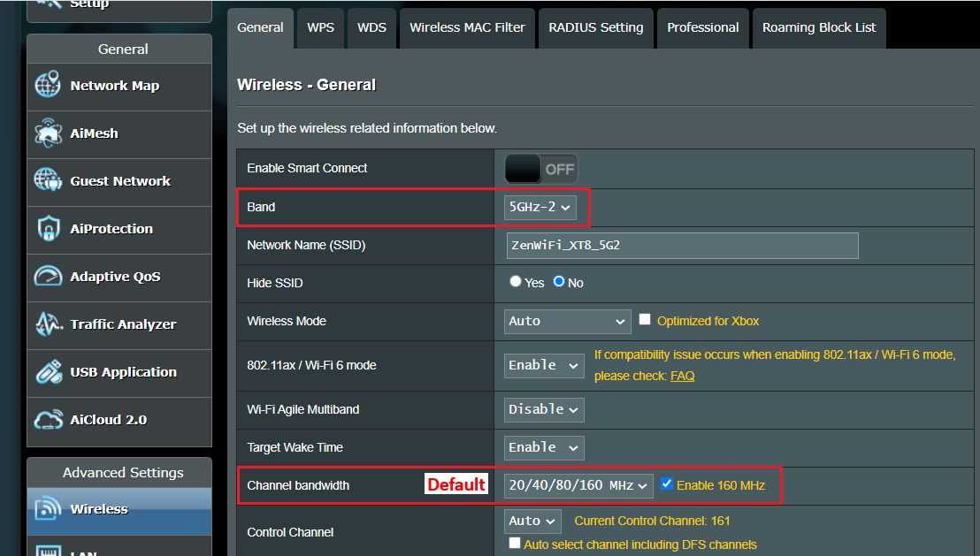
Task: Click the Wireless signal icon in Advanced Settings
Action: coord(48,508)
